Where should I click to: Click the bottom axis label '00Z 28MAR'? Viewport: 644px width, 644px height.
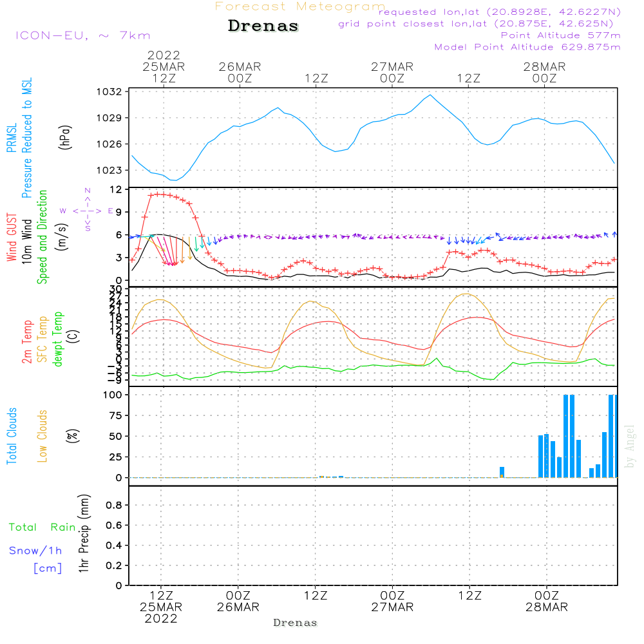(547, 601)
